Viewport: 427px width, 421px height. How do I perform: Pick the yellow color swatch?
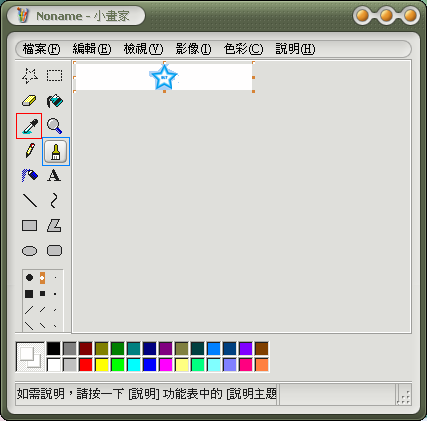pyautogui.click(x=102, y=365)
